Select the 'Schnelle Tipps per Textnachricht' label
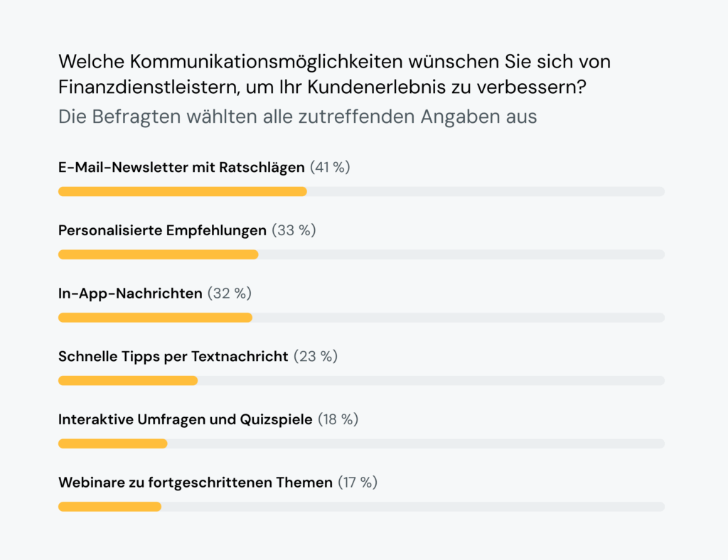The width and height of the screenshot is (728, 560). point(173,356)
